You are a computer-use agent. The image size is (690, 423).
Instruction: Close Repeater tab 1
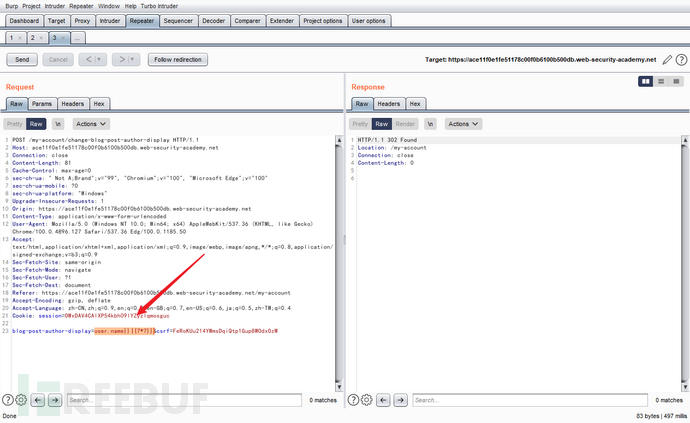pos(19,38)
